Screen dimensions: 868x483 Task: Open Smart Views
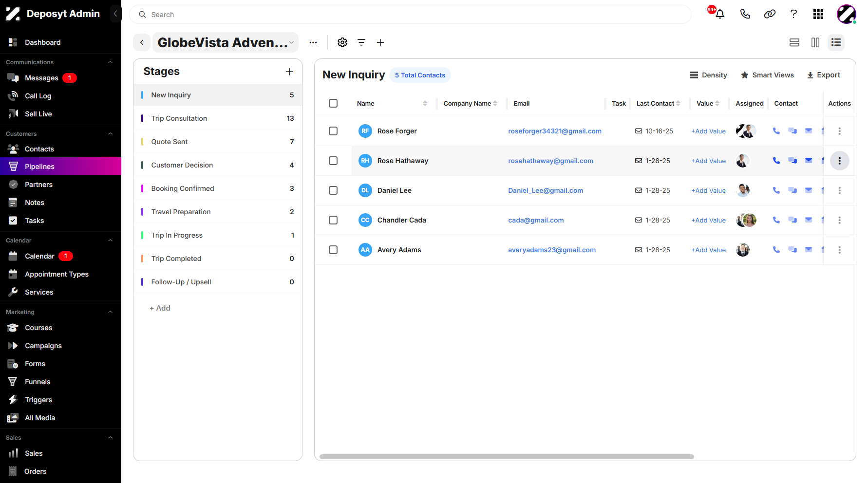tap(767, 75)
